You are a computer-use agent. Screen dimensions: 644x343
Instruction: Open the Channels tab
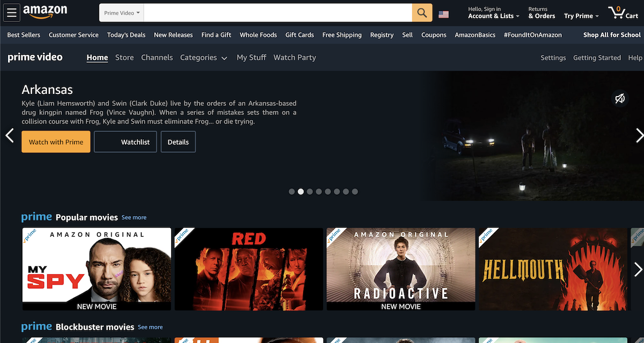point(157,57)
